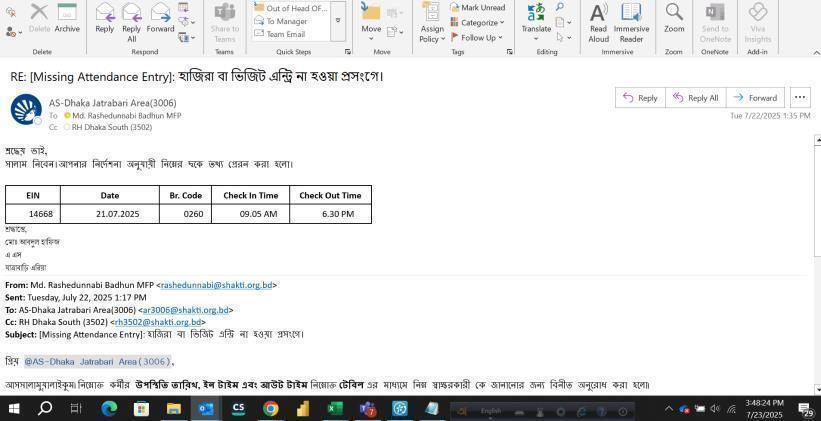Viewport: 821px width, 421px height.
Task: Open the Categorize dropdown
Action: pyautogui.click(x=477, y=22)
